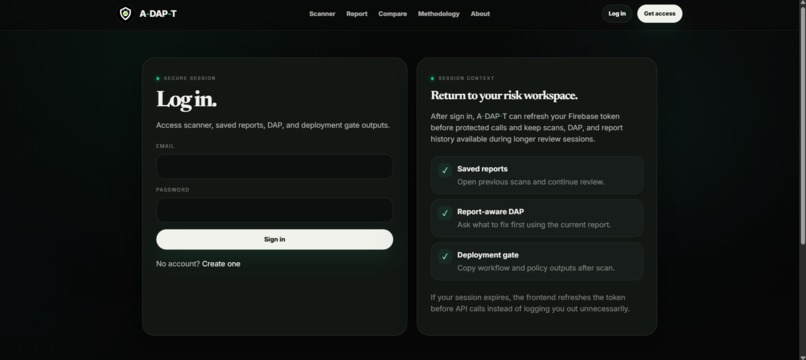806x360 pixels.
Task: Click the Saved reports checkmark icon
Action: [445, 170]
